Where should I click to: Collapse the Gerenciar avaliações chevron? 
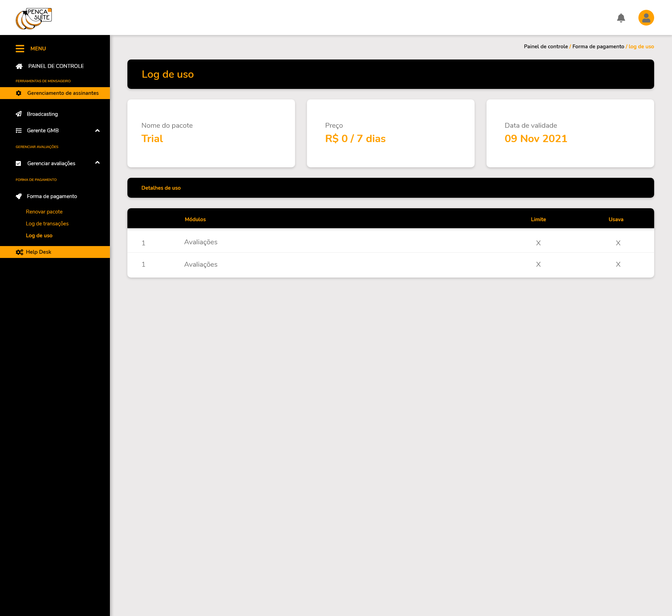click(97, 163)
